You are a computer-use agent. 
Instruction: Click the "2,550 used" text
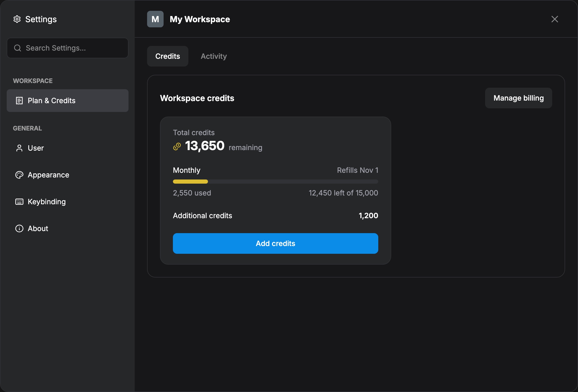(x=192, y=193)
